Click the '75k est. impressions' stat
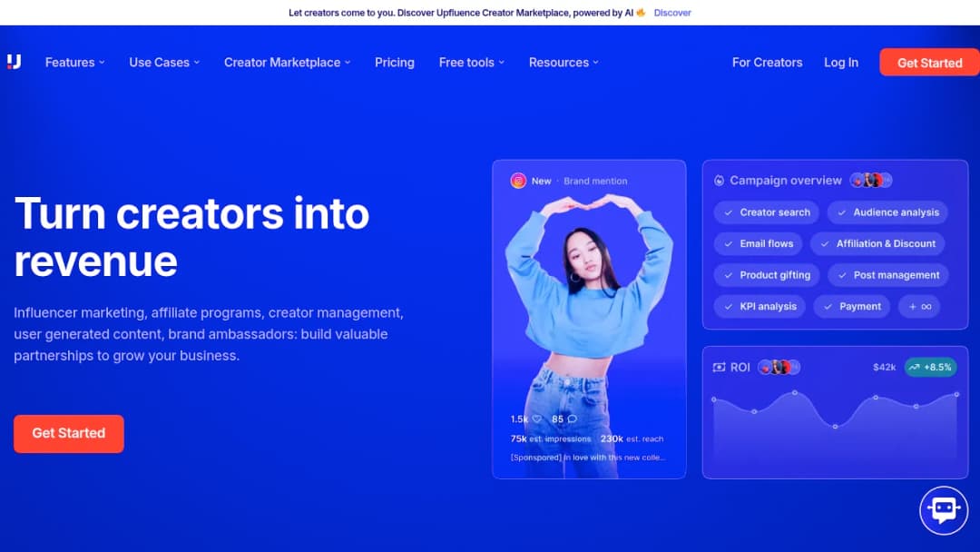 click(x=551, y=439)
